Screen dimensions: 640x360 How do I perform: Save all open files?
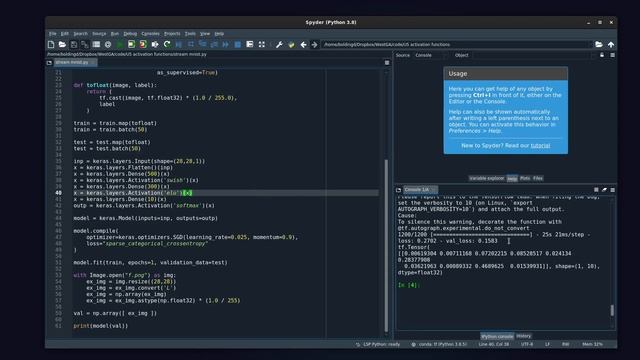85,44
